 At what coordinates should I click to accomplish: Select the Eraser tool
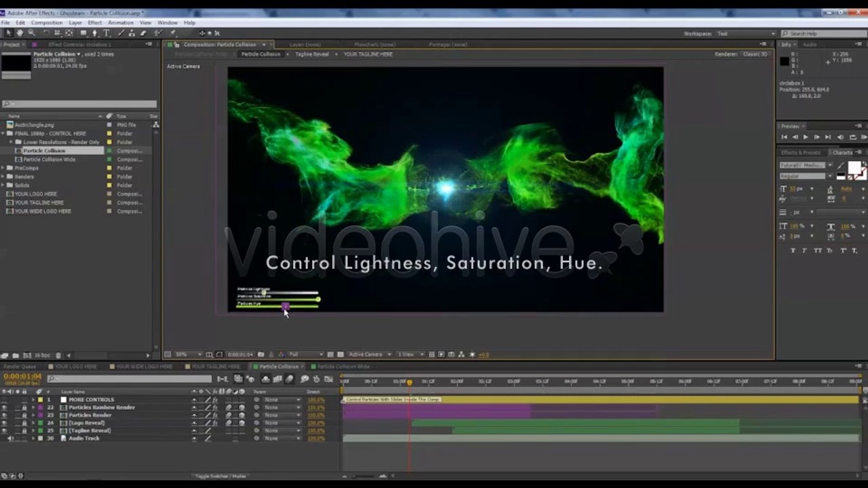(144, 33)
